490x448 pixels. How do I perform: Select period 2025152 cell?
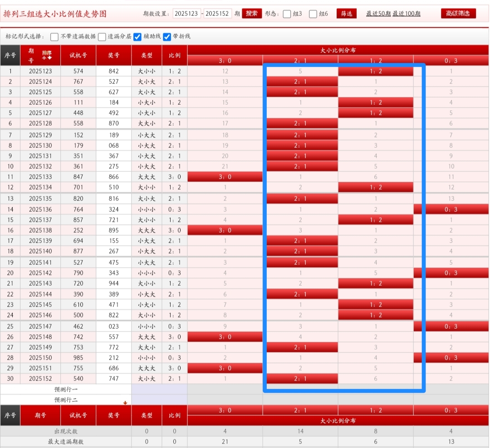[40, 379]
